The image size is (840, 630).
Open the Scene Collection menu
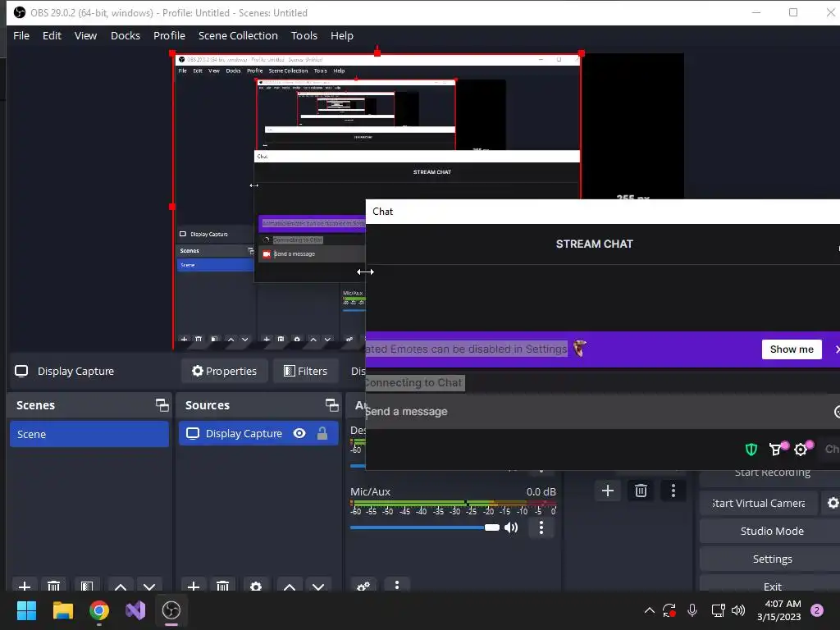click(238, 35)
